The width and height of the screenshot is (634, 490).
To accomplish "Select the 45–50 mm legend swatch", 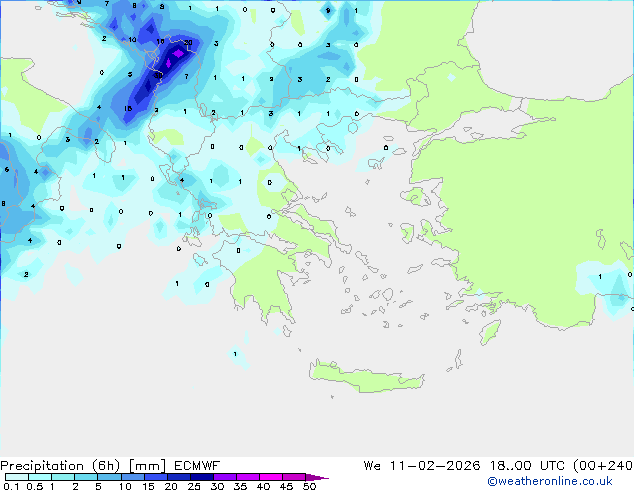I will [294, 477].
